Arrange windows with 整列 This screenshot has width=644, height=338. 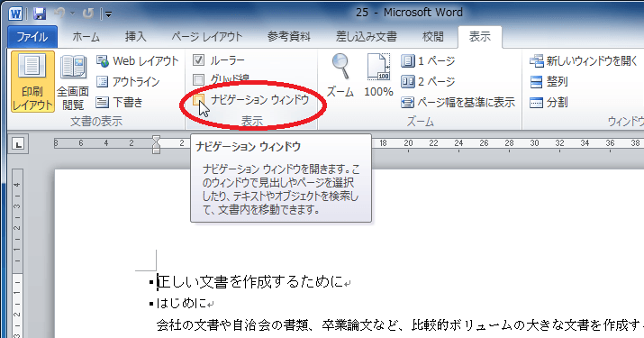point(549,81)
